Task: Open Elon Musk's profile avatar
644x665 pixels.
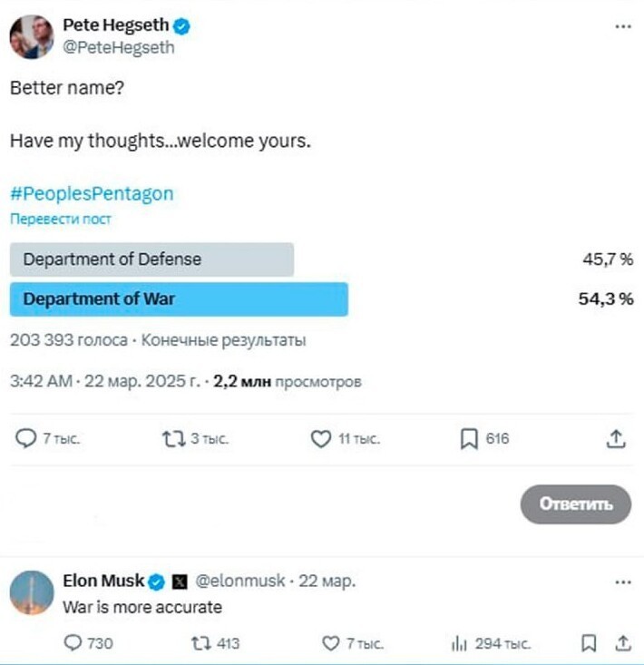Action: tap(32, 592)
